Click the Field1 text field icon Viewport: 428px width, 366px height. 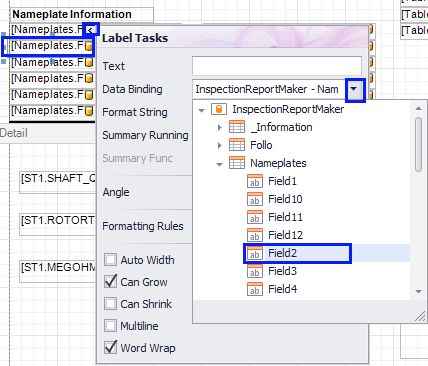[255, 181]
